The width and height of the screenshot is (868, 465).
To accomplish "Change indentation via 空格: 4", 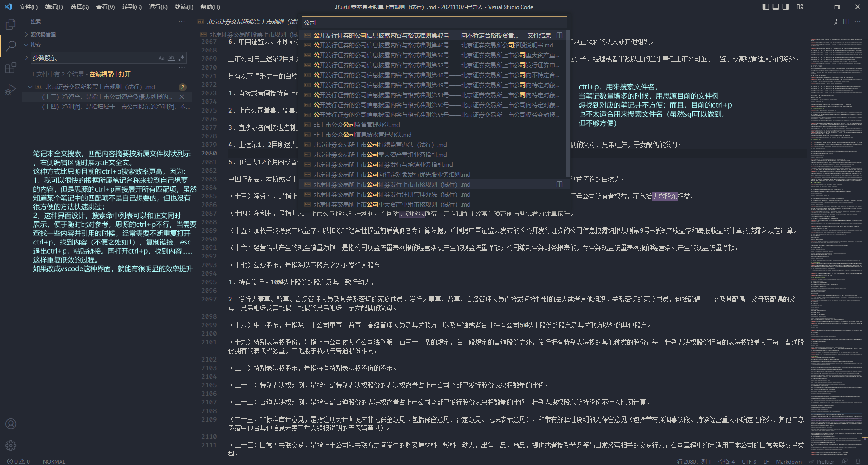I will [726, 461].
